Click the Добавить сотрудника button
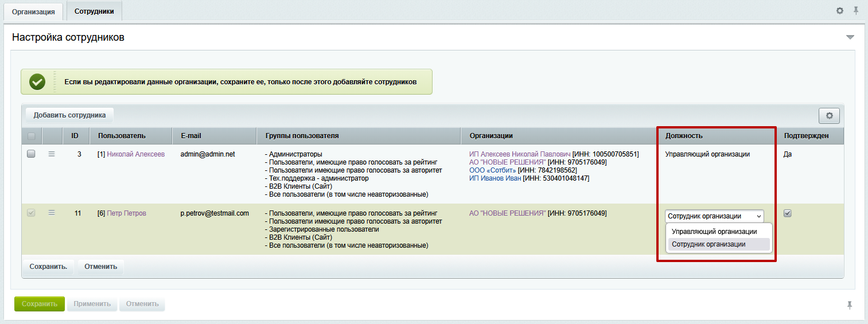Screen dimensions: 868x324 [x=69, y=115]
